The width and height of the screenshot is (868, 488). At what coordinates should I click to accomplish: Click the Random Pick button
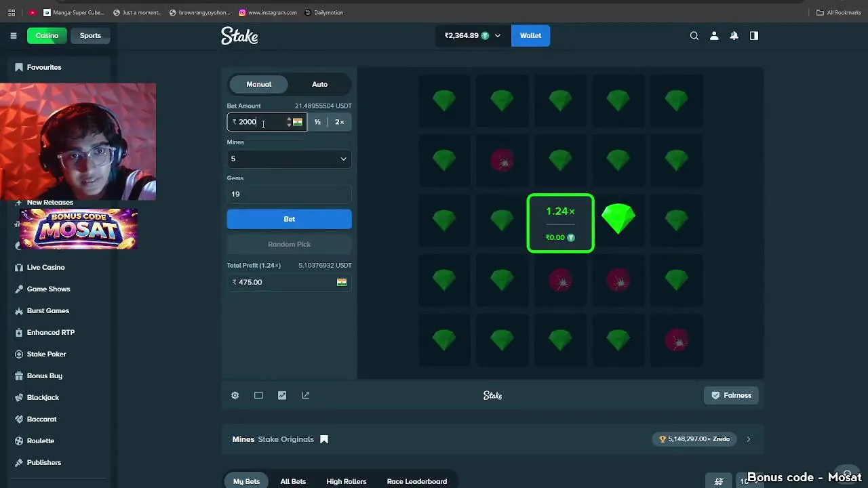[x=289, y=244]
